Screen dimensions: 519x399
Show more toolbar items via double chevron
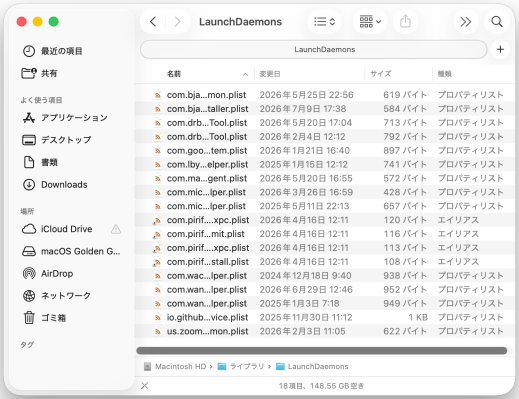[x=465, y=22]
